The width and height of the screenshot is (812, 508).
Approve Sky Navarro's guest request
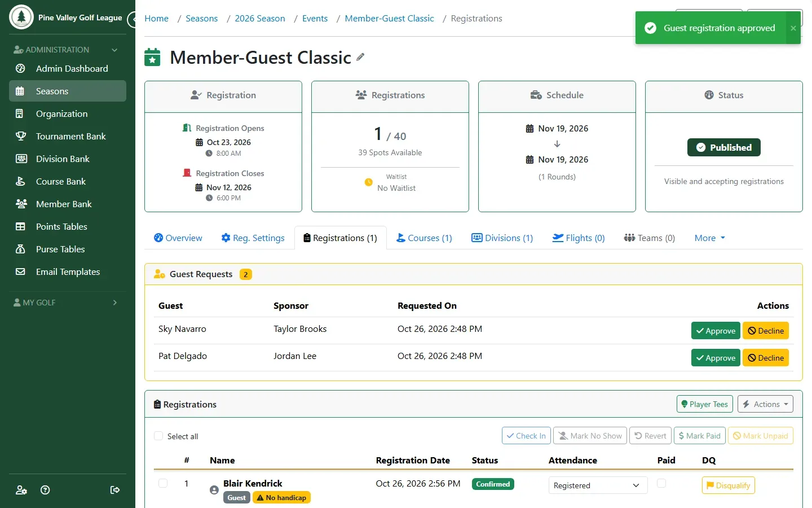tap(716, 331)
